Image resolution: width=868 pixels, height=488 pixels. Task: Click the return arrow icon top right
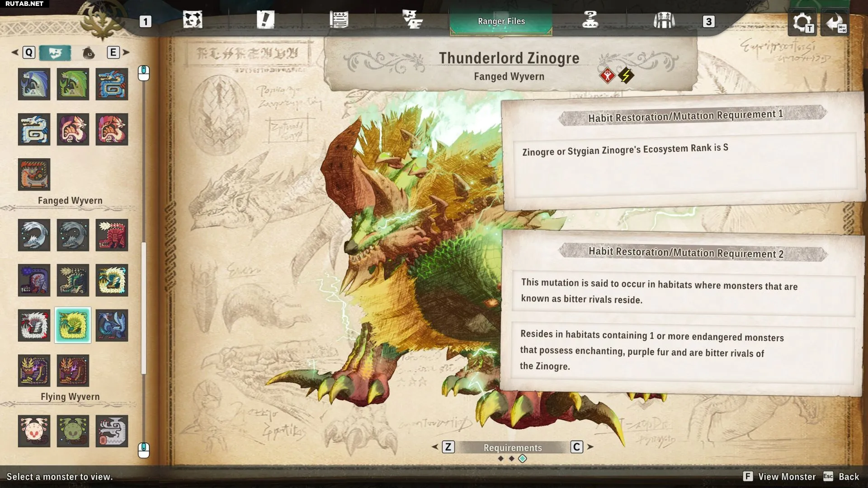click(835, 23)
